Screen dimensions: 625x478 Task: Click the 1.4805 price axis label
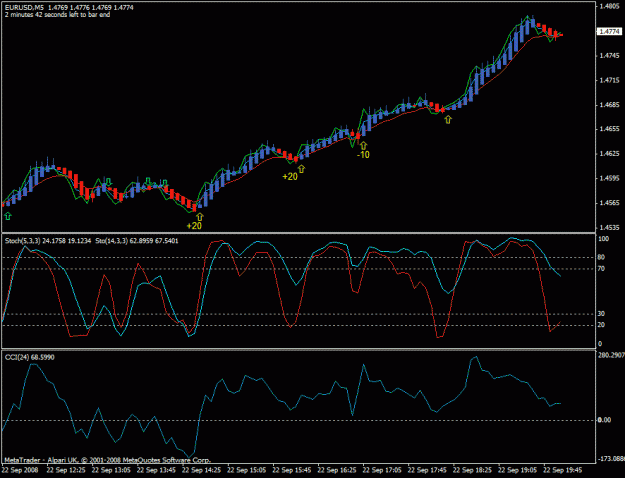pyautogui.click(x=609, y=6)
